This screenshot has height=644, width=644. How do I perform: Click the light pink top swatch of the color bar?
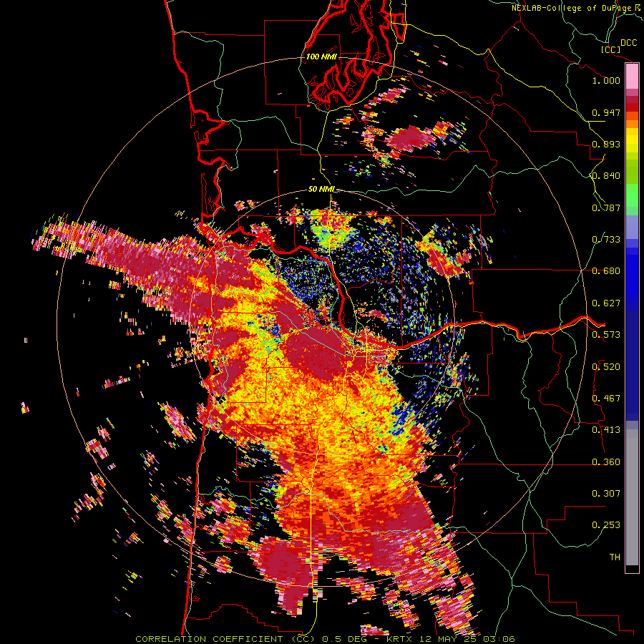coord(632,76)
